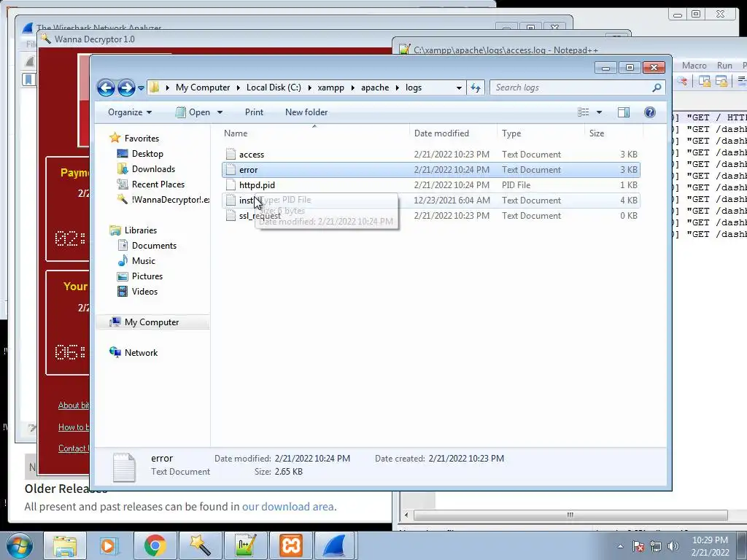The image size is (747, 560).
Task: Toggle the preview pane
Action: click(624, 112)
